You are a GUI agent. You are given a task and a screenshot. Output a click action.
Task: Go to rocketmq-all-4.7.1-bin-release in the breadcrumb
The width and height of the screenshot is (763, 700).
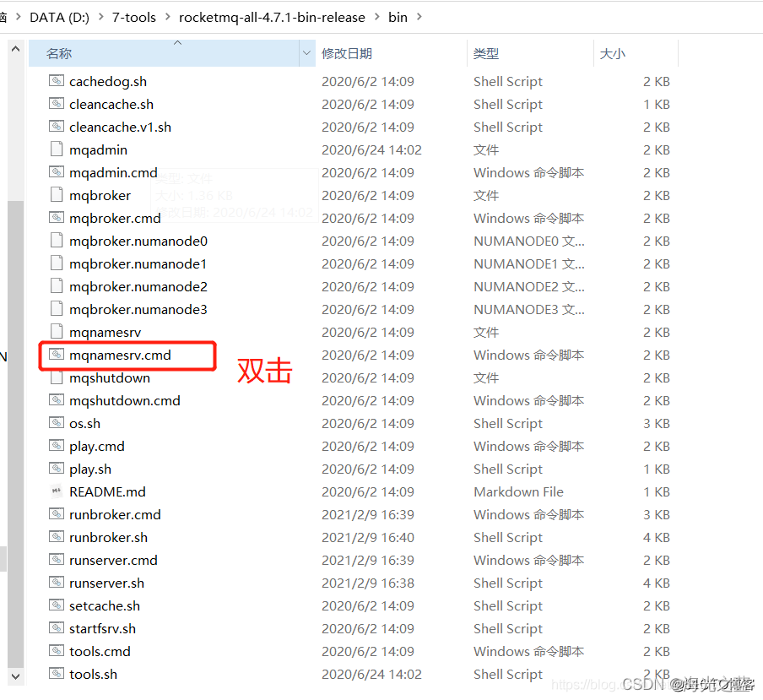272,18
